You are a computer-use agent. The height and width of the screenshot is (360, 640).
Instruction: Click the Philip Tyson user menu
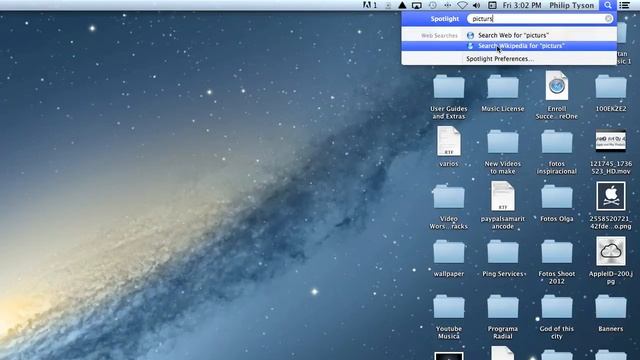click(571, 5)
